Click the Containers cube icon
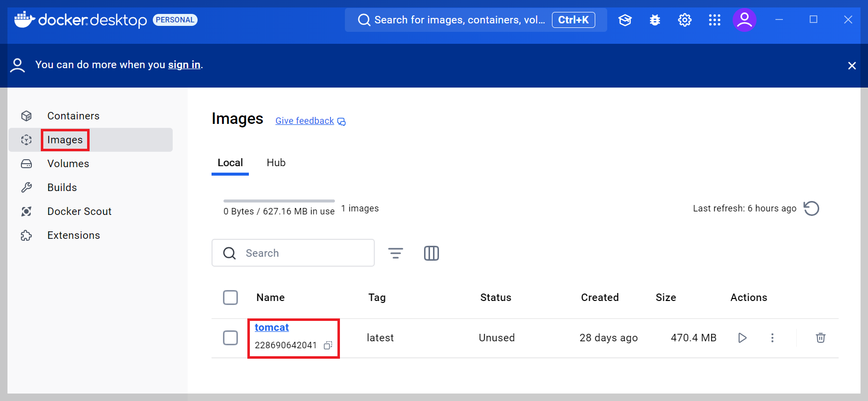 pos(26,116)
